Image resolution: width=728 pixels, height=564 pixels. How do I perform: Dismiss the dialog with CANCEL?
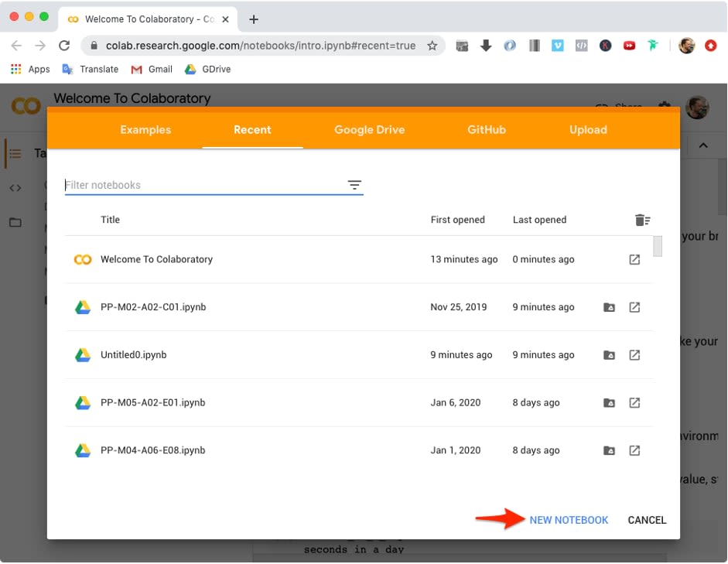(x=647, y=521)
